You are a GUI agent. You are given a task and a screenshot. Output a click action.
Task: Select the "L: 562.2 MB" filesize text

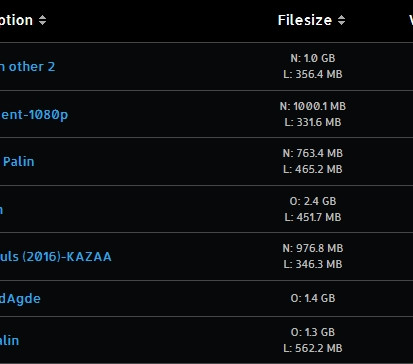313,348
